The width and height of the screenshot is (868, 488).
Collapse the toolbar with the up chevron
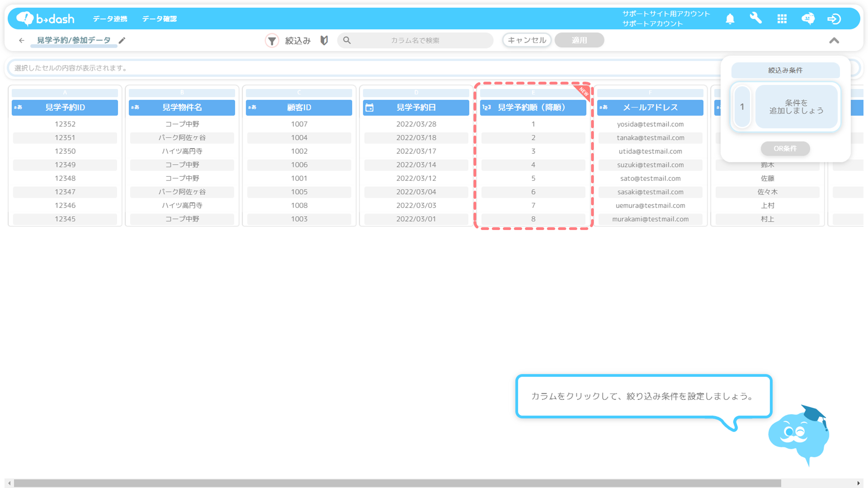pyautogui.click(x=834, y=40)
